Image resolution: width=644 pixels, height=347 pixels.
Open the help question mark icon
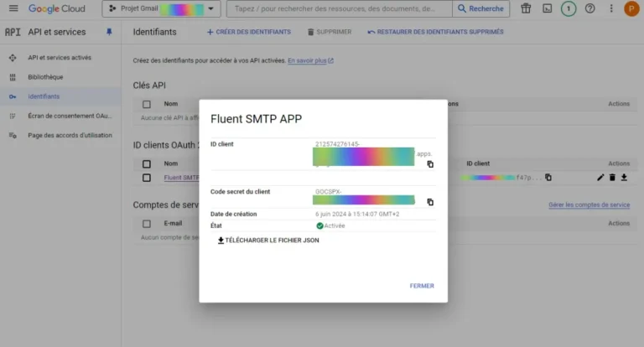pyautogui.click(x=589, y=8)
